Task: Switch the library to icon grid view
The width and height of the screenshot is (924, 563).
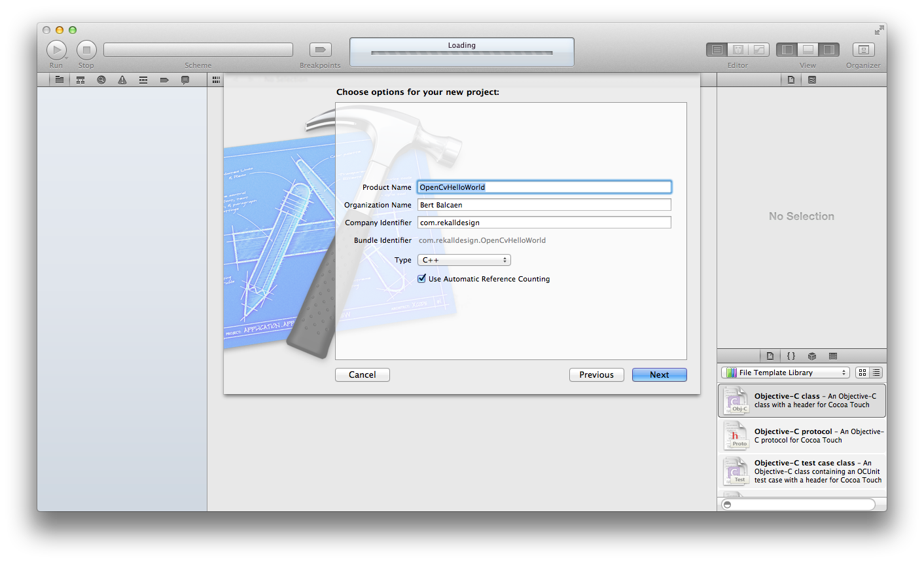Action: click(862, 372)
